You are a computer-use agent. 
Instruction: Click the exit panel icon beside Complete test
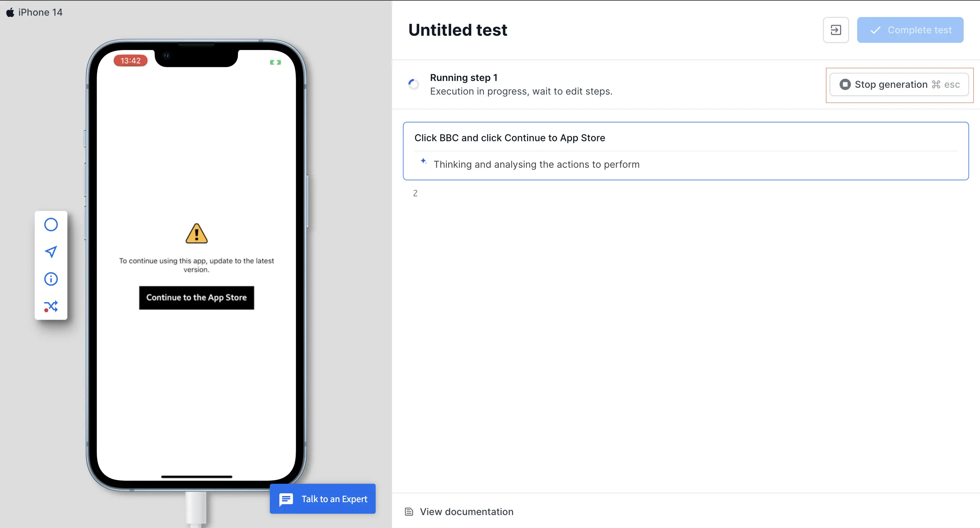pos(835,30)
